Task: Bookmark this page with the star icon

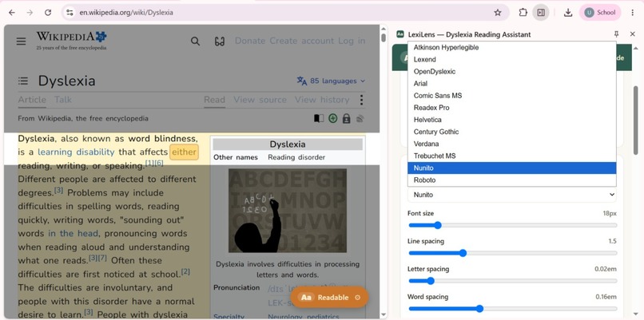Action: click(497, 12)
